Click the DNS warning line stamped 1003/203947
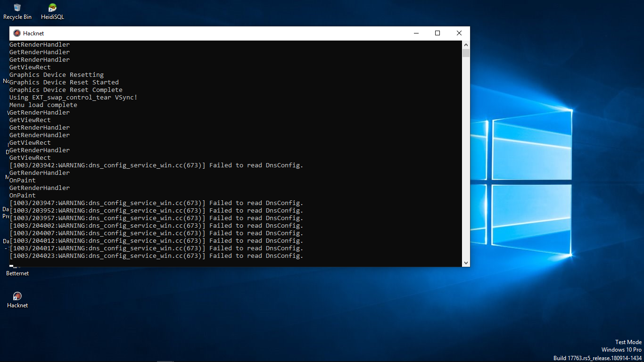 [x=157, y=203]
